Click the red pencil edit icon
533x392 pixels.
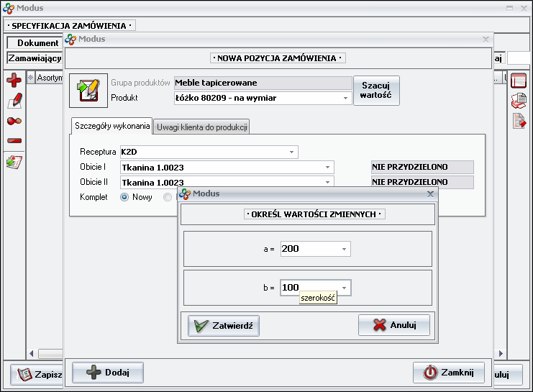point(14,101)
